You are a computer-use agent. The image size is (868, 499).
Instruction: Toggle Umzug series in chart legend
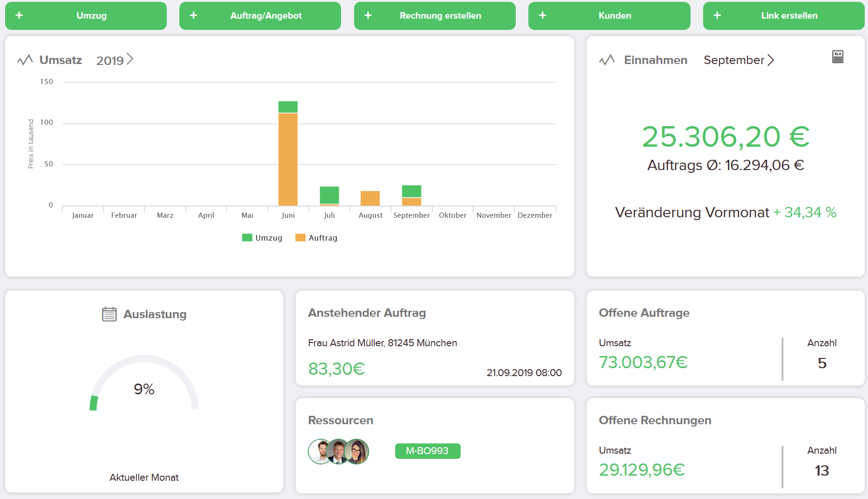tap(263, 238)
